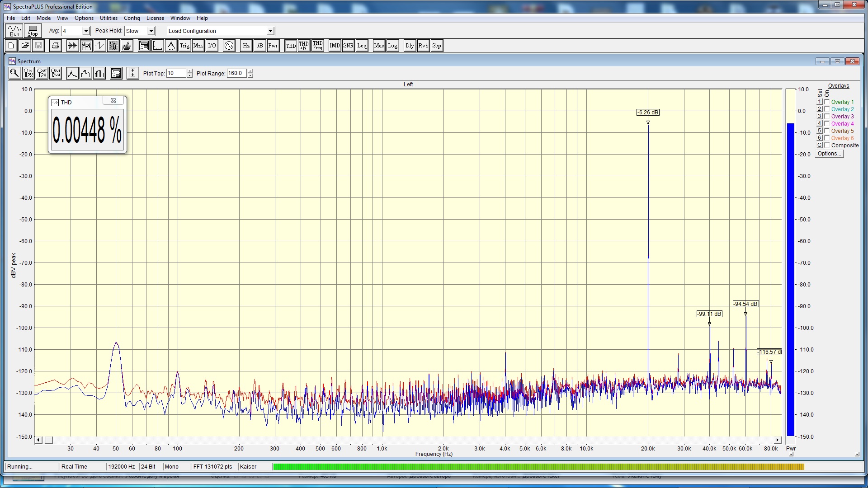Click the overlay Options... button
868x488 pixels.
[x=829, y=154]
